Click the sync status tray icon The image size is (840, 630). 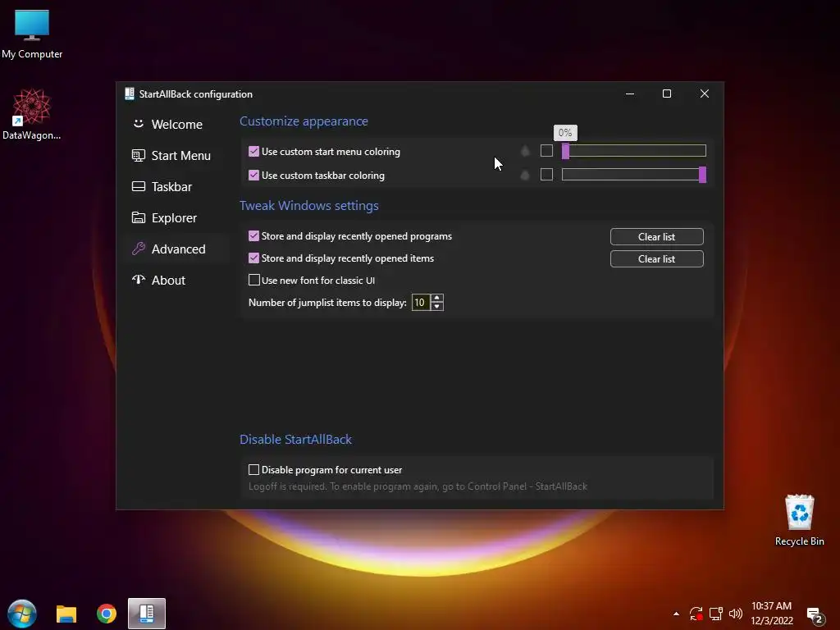coord(696,614)
